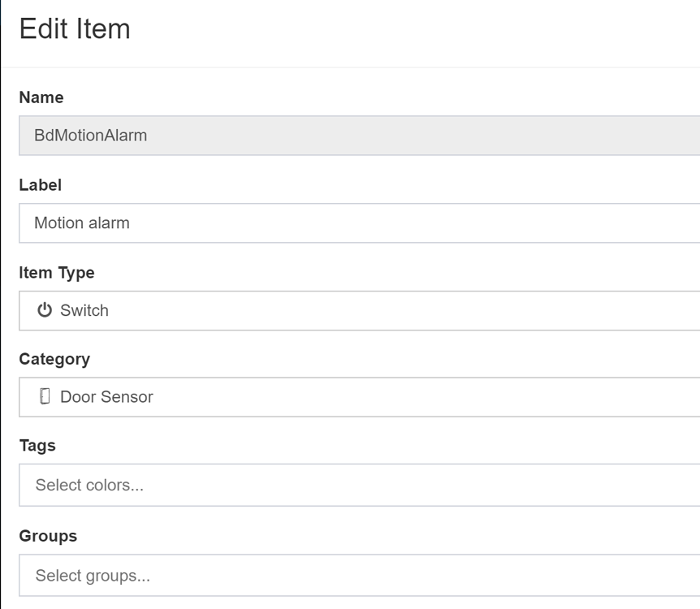Click the power icon beside Switch
The width and height of the screenshot is (700, 609).
click(x=44, y=310)
